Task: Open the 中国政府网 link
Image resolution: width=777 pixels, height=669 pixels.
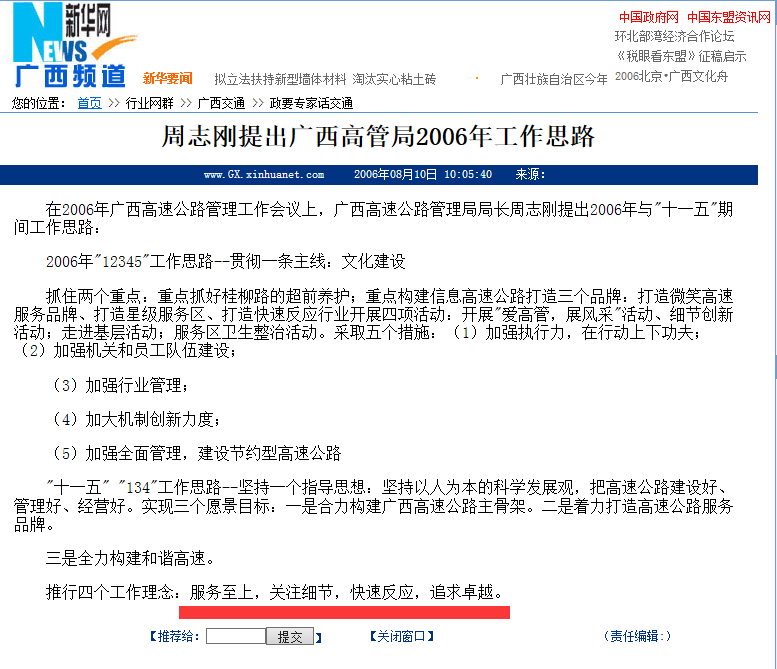Action: 648,17
